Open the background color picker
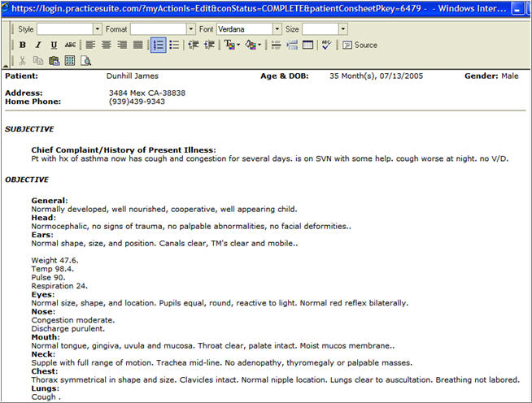 click(x=252, y=45)
